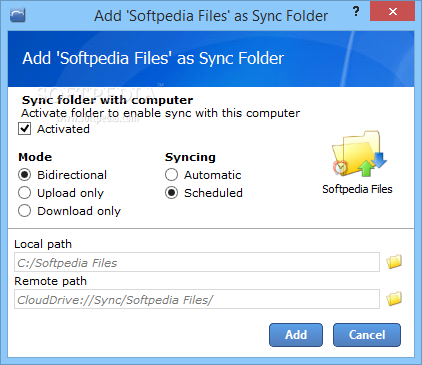The height and width of the screenshot is (365, 422).
Task: Click the Local path input field
Action: [x=197, y=262]
